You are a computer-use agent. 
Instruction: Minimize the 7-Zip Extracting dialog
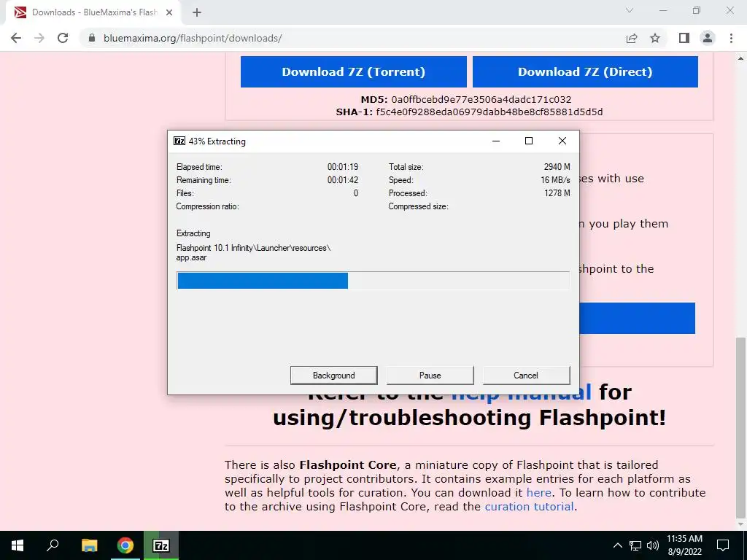[496, 141]
